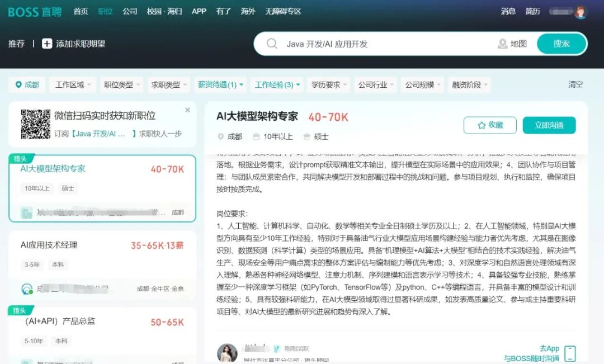Image resolution: width=604 pixels, height=364 pixels.
Task: Click the 立即沟通 button
Action: tap(549, 125)
